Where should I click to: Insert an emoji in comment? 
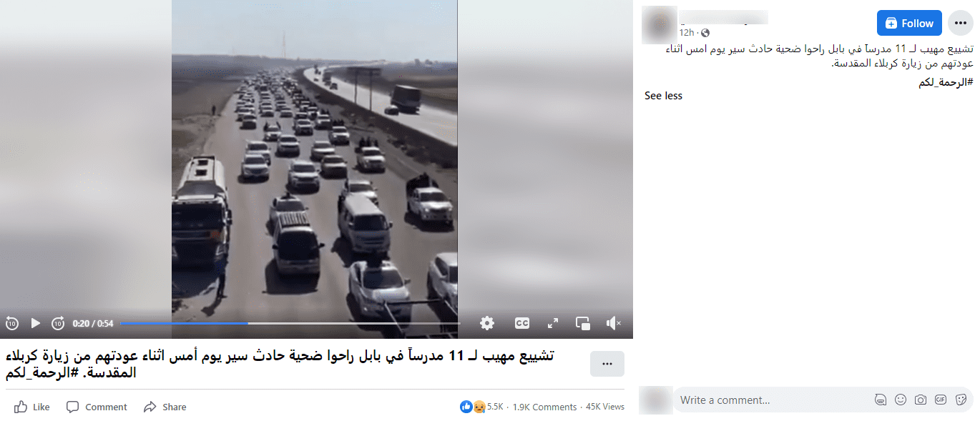[901, 400]
